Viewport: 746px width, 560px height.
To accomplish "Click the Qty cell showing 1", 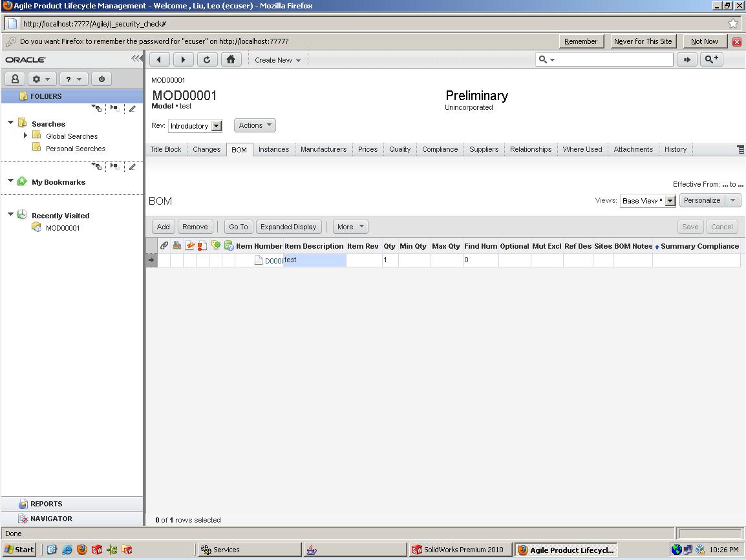I will (x=390, y=260).
